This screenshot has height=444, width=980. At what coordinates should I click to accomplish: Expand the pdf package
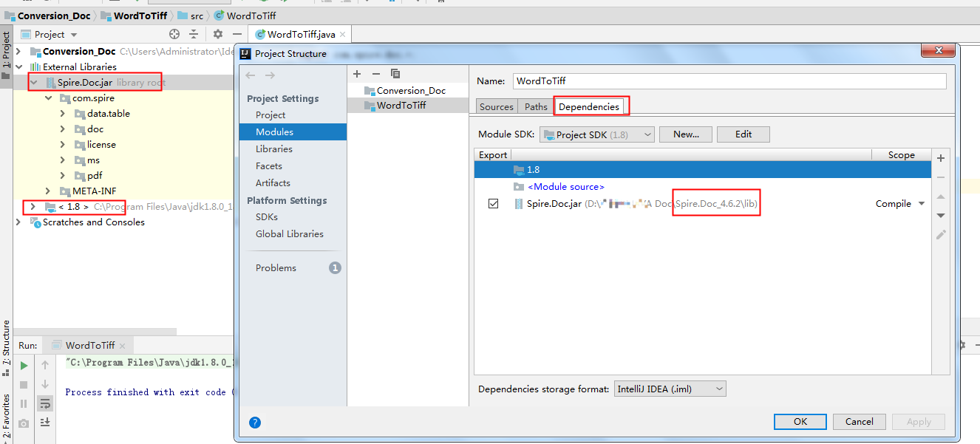point(63,176)
